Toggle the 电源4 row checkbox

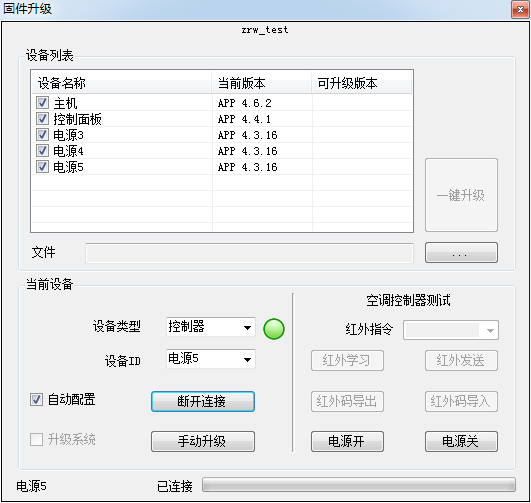pos(42,150)
